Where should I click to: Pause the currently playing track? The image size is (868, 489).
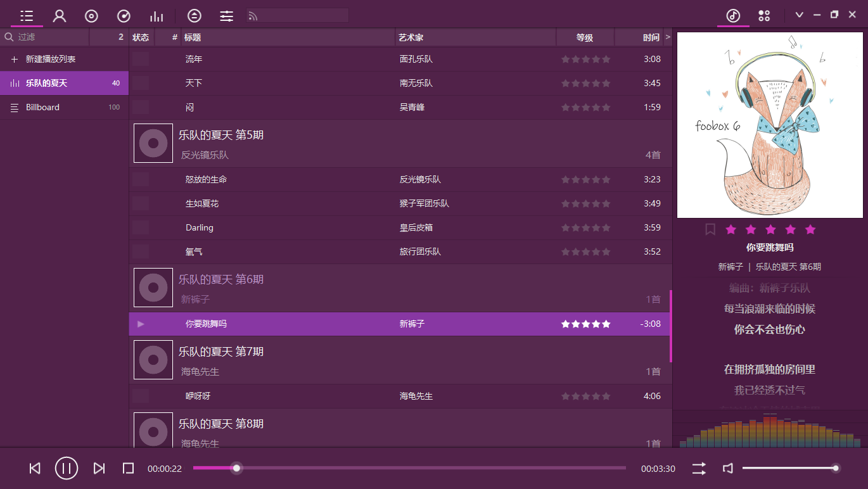(x=66, y=468)
